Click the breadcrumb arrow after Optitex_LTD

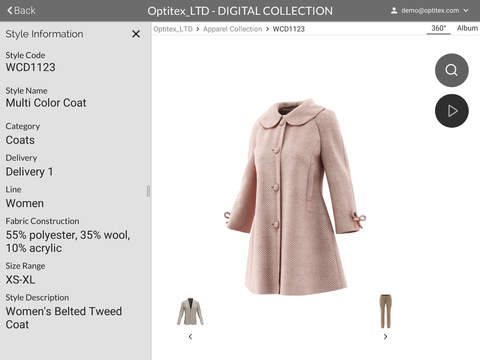198,29
